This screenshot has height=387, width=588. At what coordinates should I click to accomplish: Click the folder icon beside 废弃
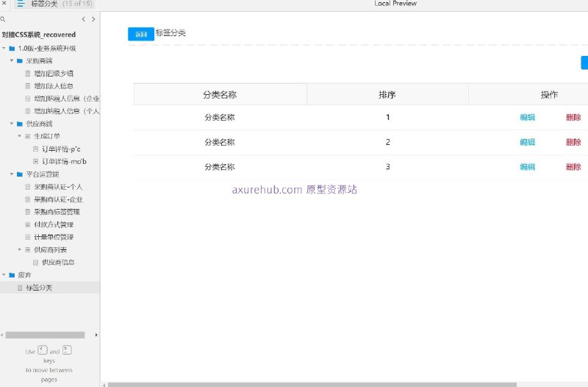[x=12, y=275]
